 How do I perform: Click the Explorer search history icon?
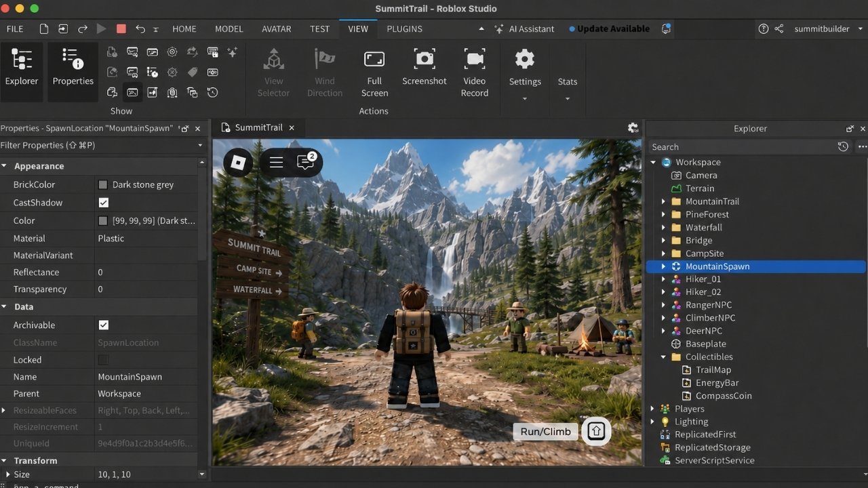click(x=843, y=146)
